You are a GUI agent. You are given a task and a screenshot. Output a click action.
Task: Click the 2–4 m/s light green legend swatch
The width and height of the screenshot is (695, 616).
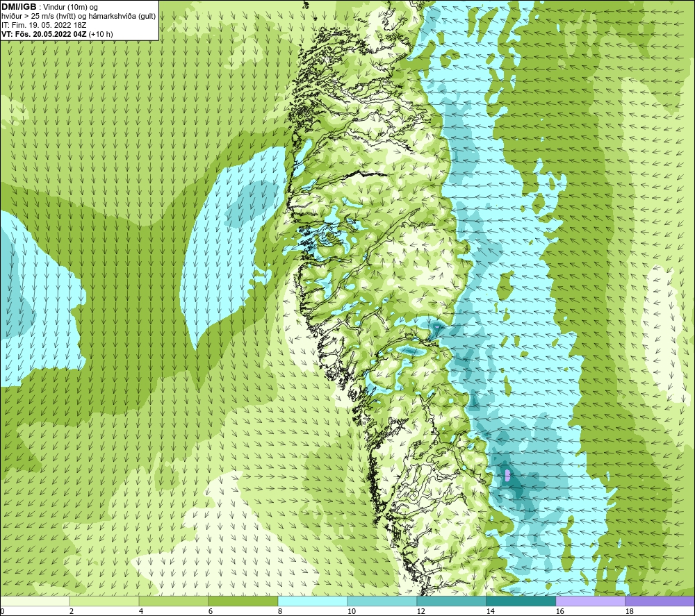(104, 601)
